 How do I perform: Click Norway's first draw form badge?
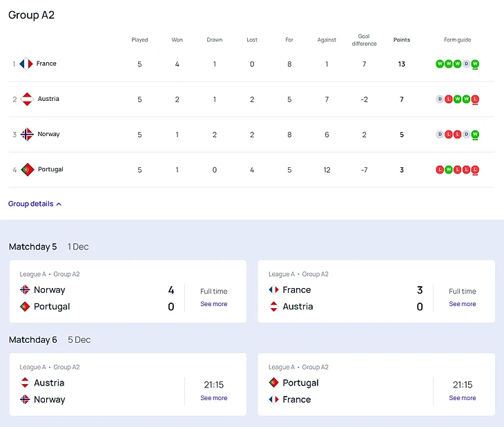(x=440, y=134)
